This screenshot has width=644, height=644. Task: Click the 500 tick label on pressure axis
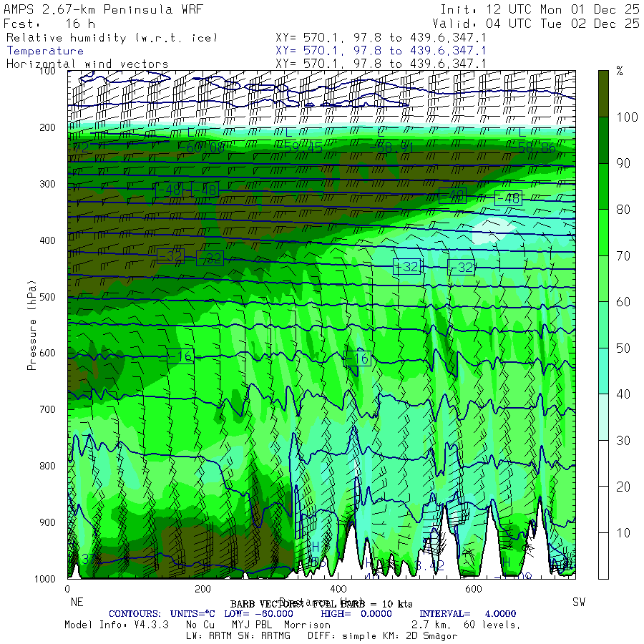tap(47, 297)
